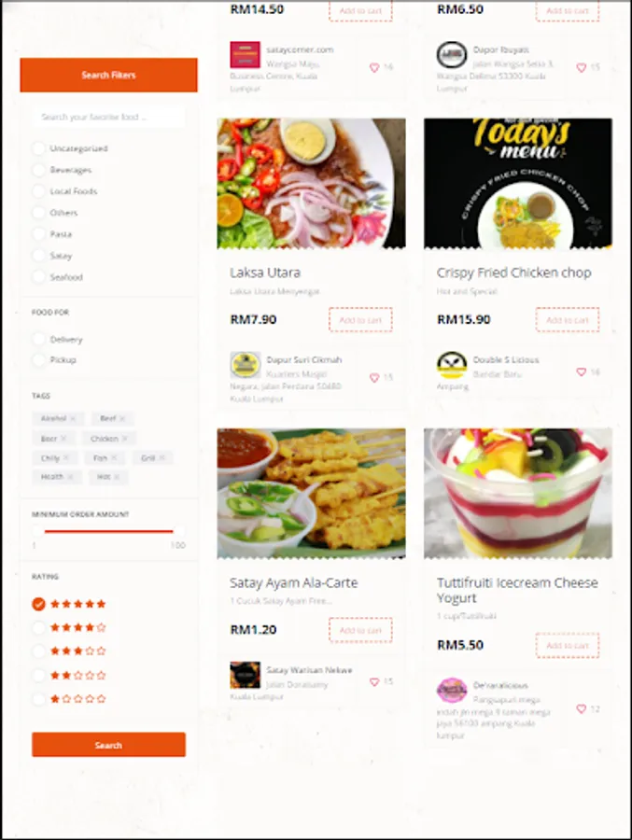
Task: Open Dapur Suri Cikmah vendor logo
Action: click(x=245, y=365)
